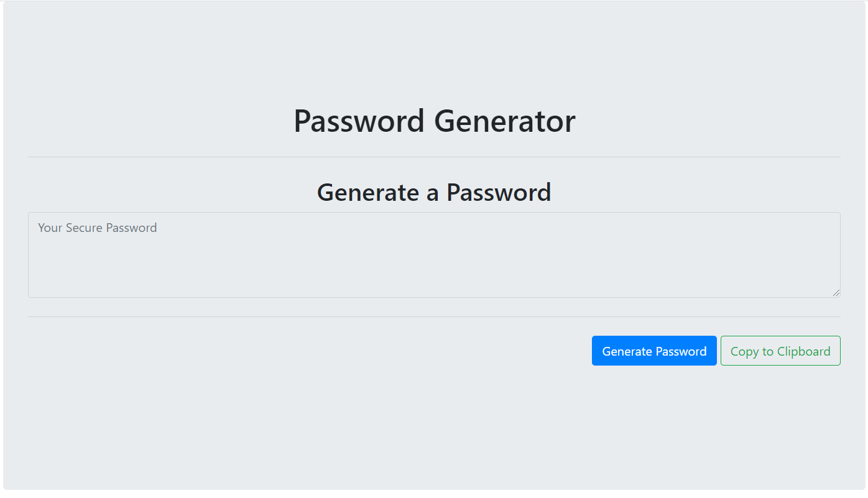The image size is (868, 498).
Task: Click the textarea resize grip handle
Action: pos(836,293)
